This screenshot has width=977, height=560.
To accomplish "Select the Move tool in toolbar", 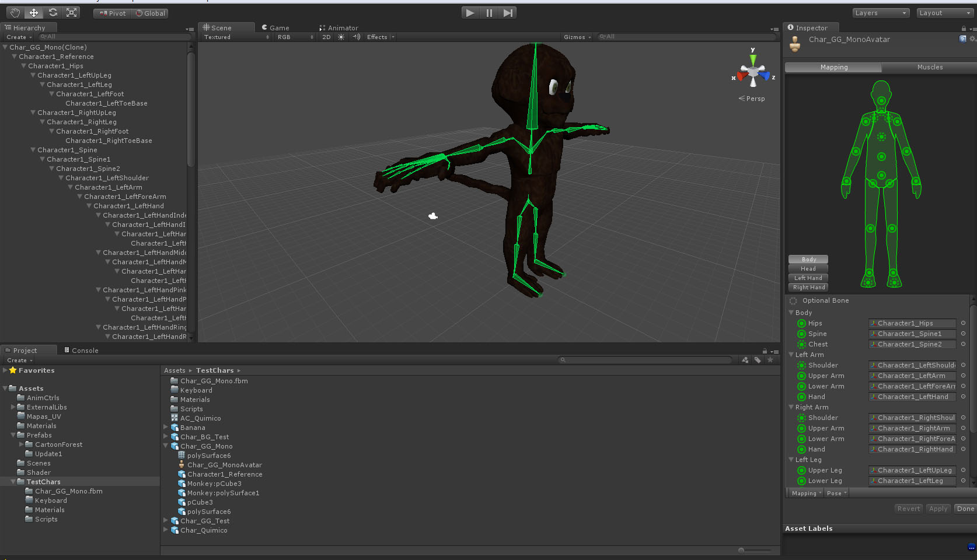I will [34, 13].
